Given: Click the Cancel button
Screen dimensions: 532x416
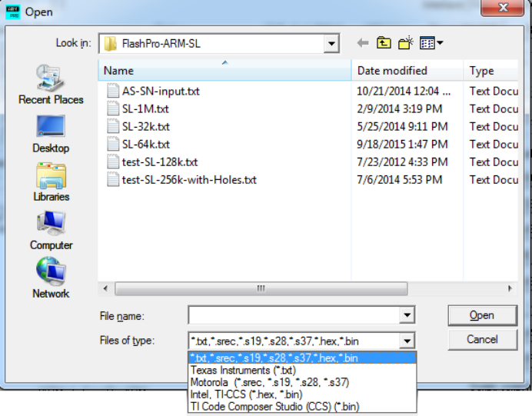Looking at the screenshot, I should (483, 339).
